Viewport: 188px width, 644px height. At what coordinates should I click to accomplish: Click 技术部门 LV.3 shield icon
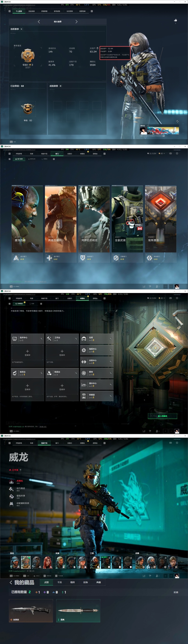[83, 258]
